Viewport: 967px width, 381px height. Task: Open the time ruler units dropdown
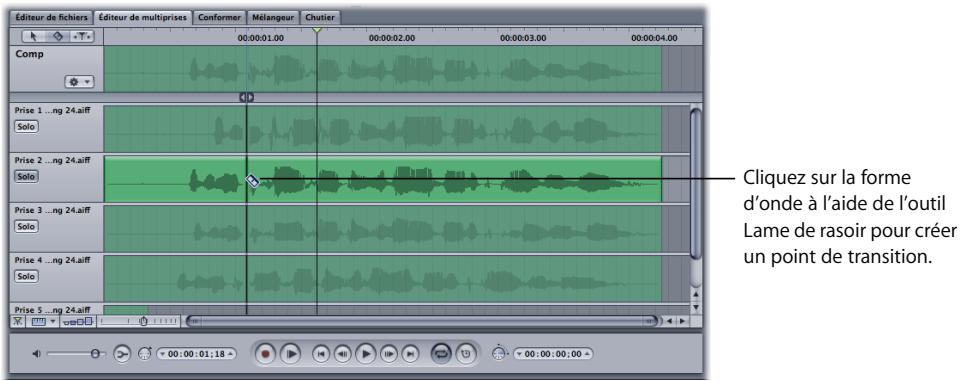click(x=42, y=321)
